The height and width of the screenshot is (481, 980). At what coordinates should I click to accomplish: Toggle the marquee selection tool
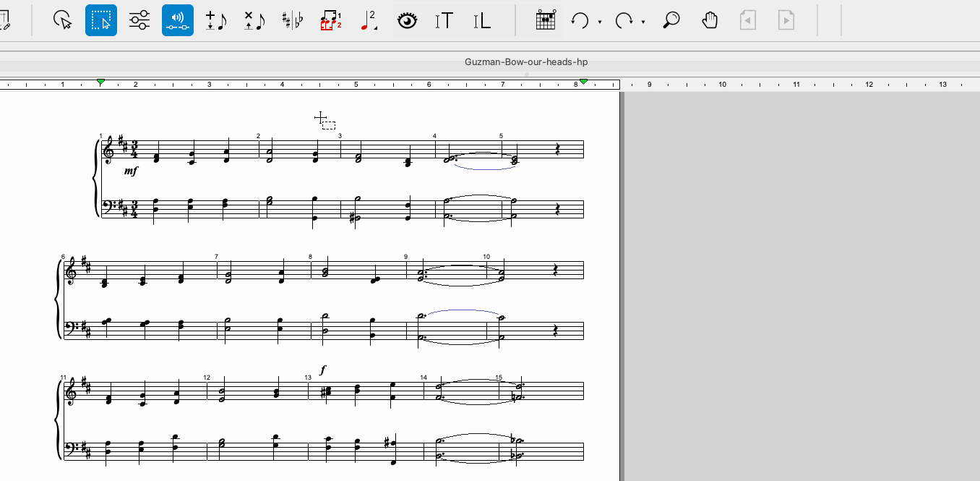tap(101, 20)
